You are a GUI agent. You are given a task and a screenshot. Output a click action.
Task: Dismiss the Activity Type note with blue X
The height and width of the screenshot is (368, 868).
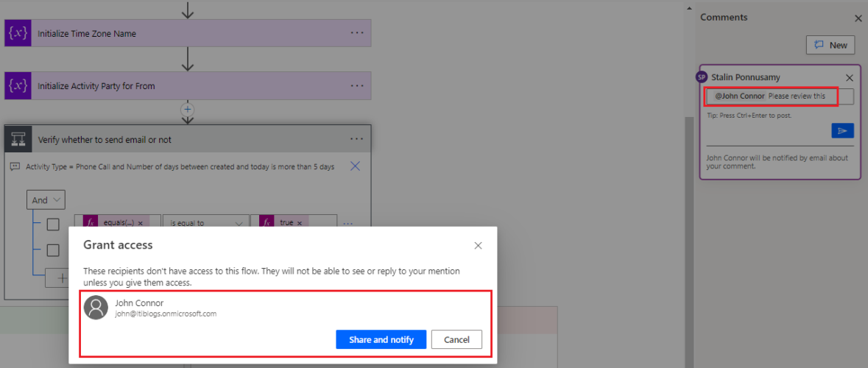tap(355, 166)
